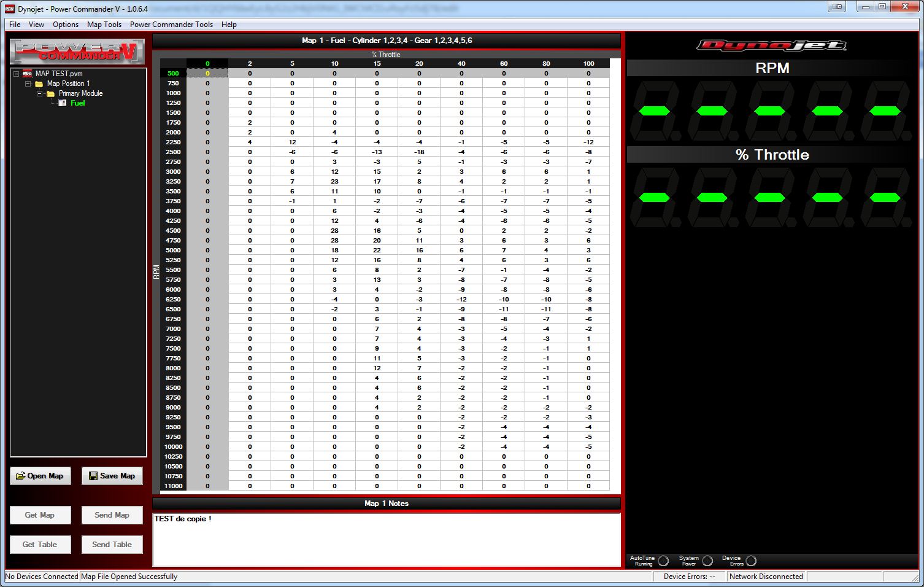Click the 11000 RPM row header

[174, 486]
